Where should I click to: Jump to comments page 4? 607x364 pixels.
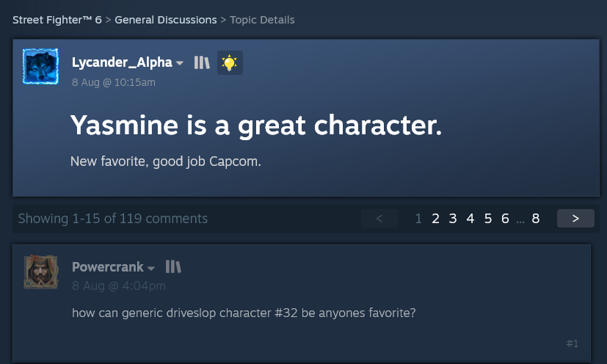coord(470,219)
